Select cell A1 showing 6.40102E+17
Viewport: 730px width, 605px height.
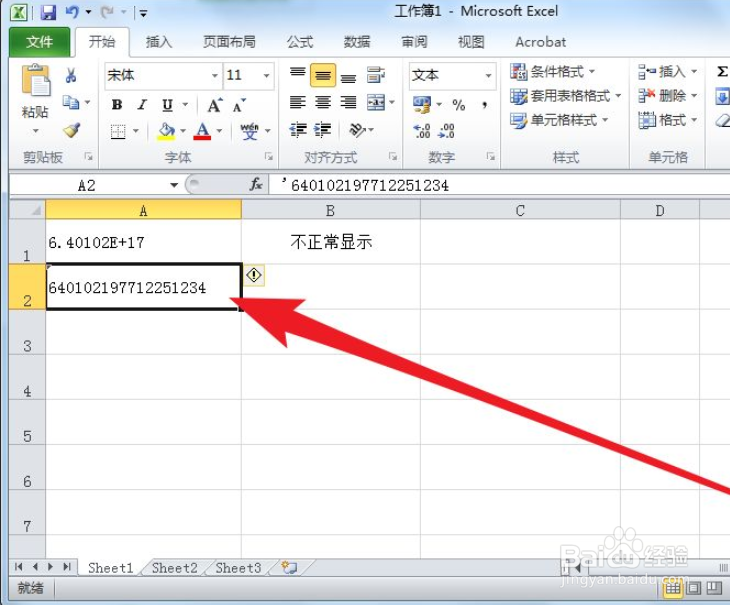pos(143,242)
